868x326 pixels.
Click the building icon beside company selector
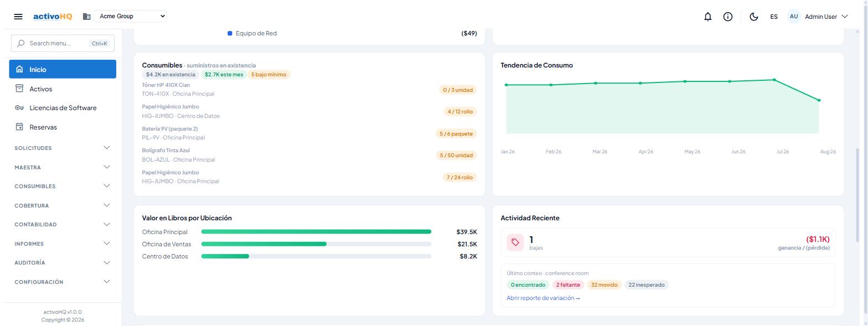[86, 17]
